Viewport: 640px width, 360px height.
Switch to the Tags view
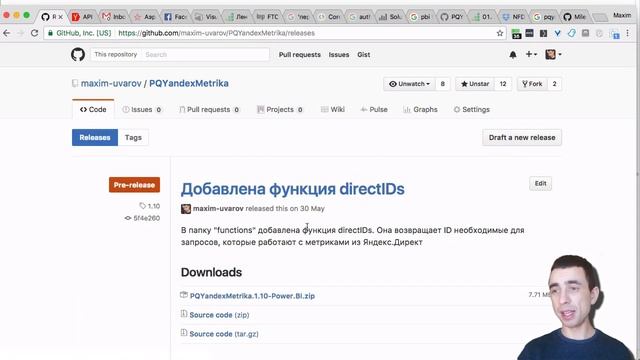click(x=133, y=138)
